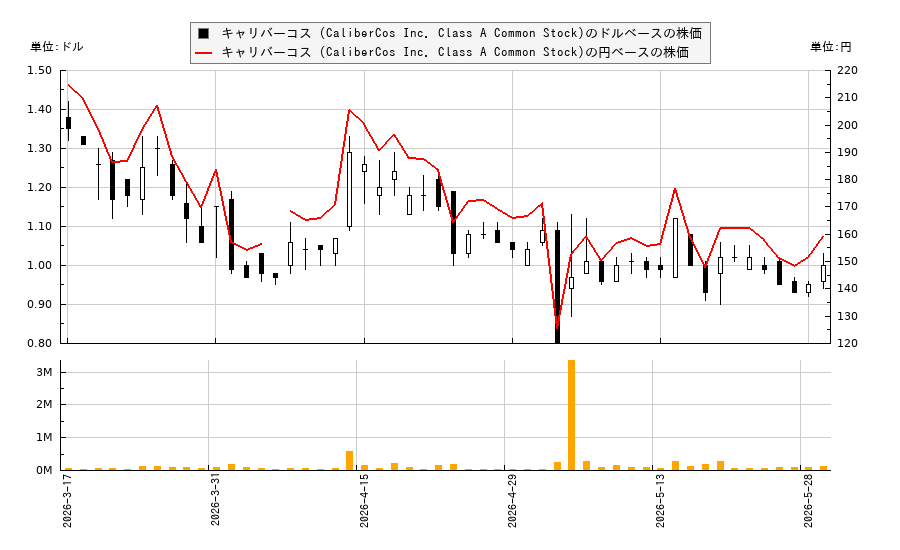Click the 210 value on the yen axis
This screenshot has width=900, height=550.
pos(848,98)
